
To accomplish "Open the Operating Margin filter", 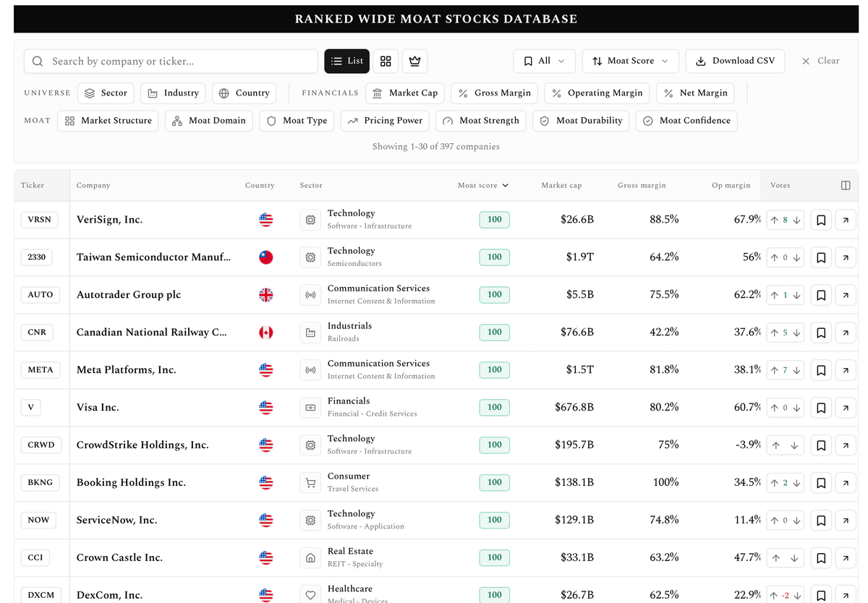I will [x=597, y=93].
